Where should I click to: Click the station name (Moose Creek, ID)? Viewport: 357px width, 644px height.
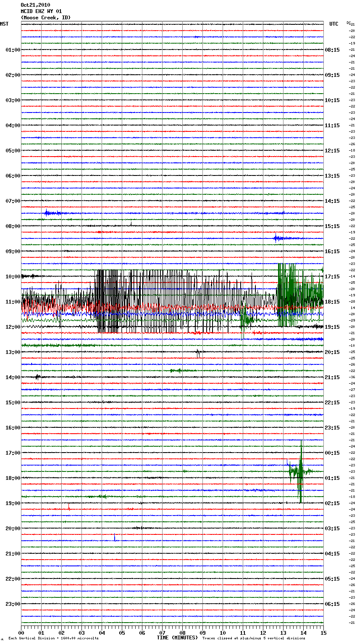[46, 18]
